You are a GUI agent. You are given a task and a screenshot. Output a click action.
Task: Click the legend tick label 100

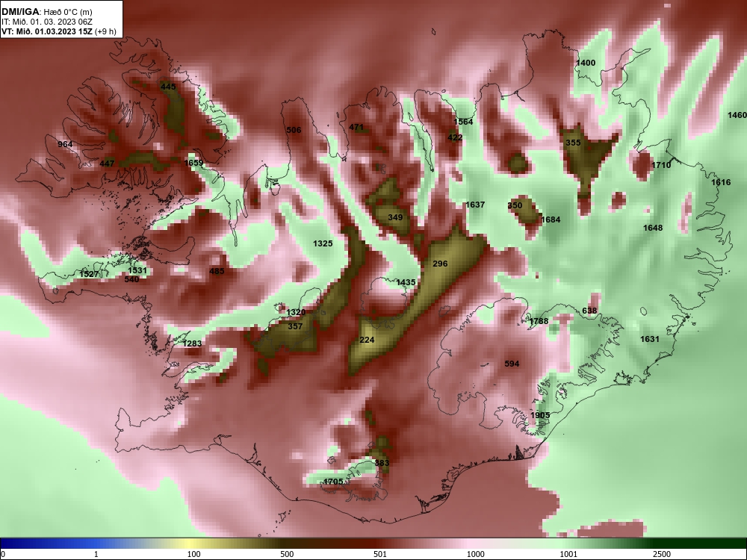click(193, 554)
